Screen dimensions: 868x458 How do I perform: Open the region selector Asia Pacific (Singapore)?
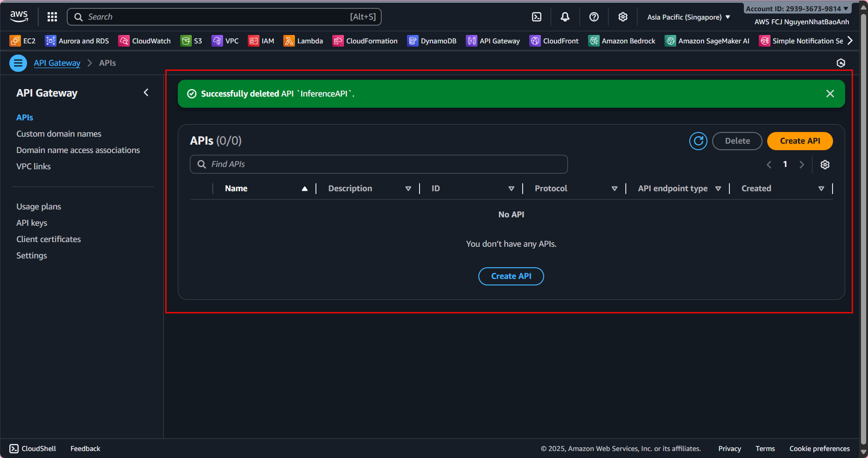[x=688, y=17]
